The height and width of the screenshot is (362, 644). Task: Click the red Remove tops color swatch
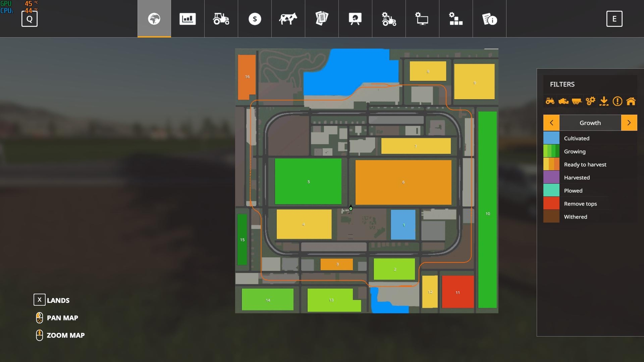coord(551,204)
